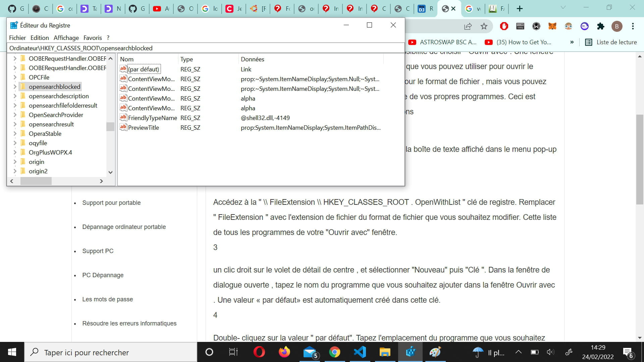Expand the OPCFile key
This screenshot has height=362, width=644.
pyautogui.click(x=15, y=77)
